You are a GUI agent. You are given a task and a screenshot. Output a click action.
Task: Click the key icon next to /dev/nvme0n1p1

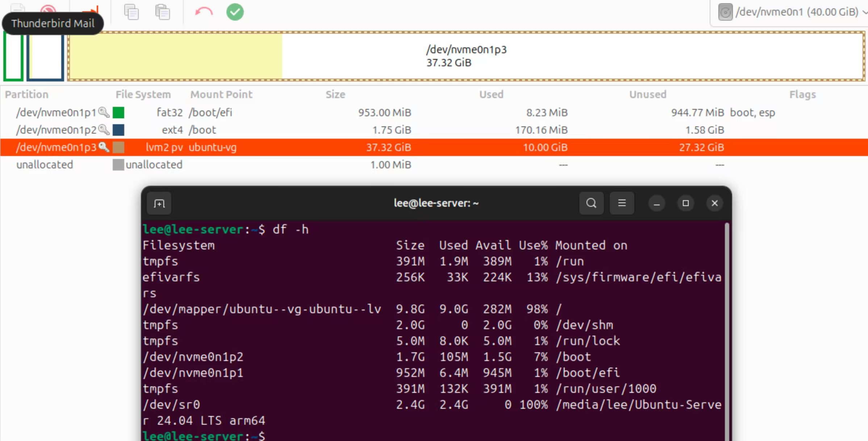(104, 112)
